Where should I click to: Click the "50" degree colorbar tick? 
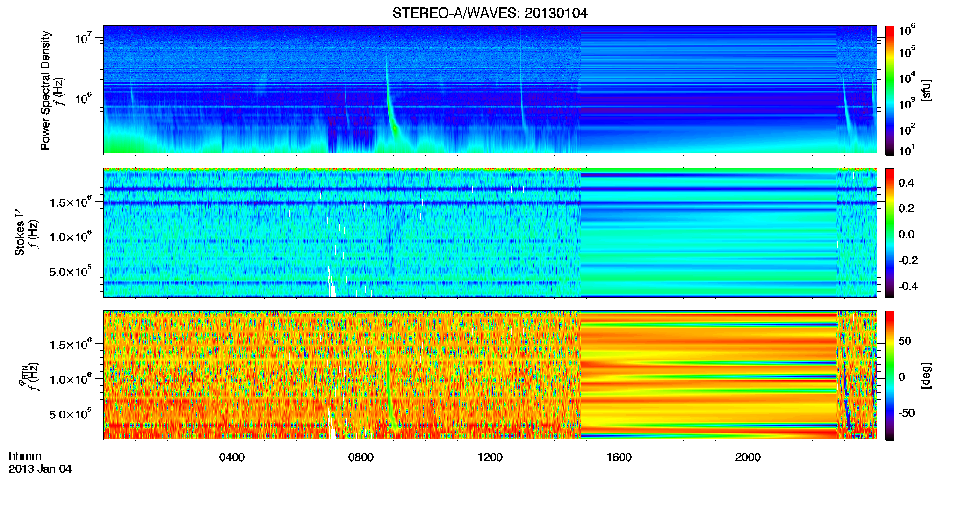pyautogui.click(x=905, y=341)
